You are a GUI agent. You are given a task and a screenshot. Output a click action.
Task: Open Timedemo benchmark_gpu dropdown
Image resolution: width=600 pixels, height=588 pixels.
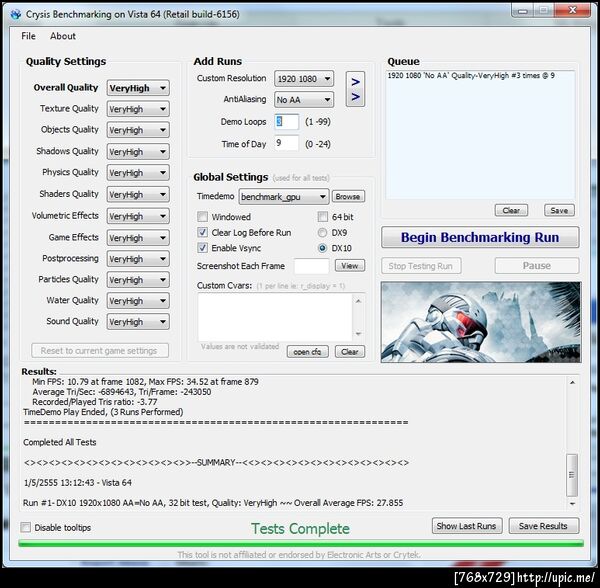click(284, 197)
